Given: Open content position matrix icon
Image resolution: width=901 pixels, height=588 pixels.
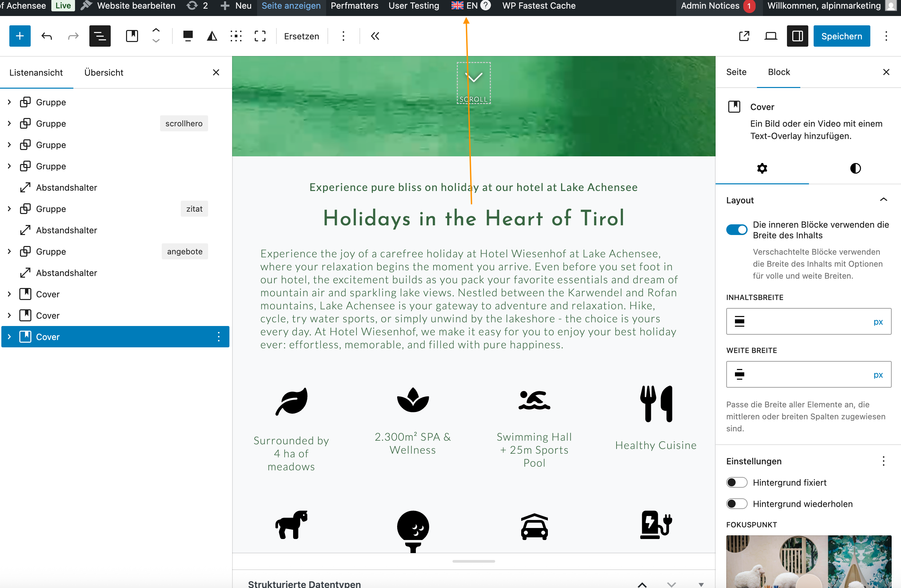Looking at the screenshot, I should pos(236,36).
